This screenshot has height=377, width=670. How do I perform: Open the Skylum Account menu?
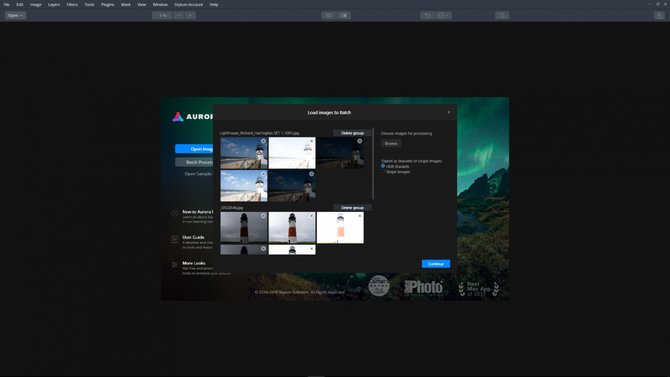(188, 4)
